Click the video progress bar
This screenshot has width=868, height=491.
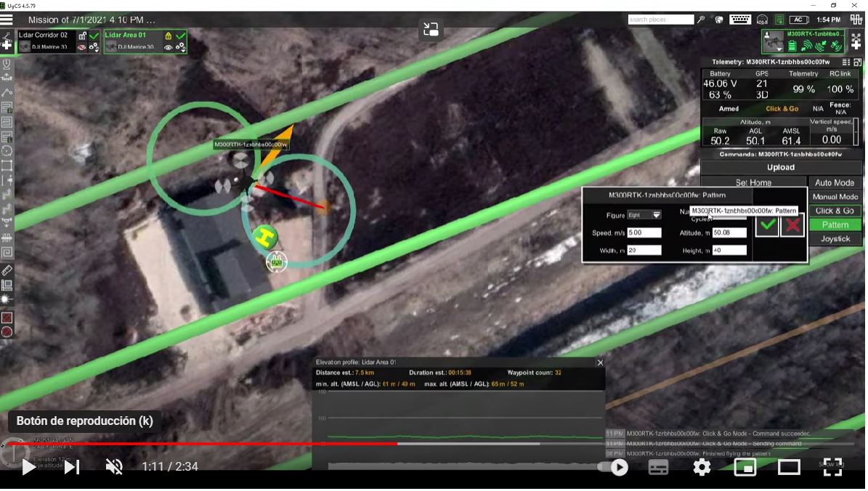pos(431,444)
